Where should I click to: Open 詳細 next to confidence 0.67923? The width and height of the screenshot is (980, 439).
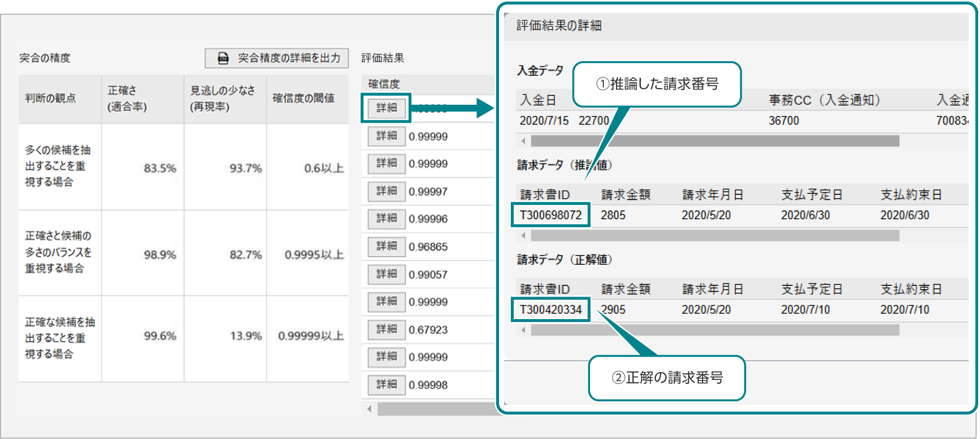387,329
